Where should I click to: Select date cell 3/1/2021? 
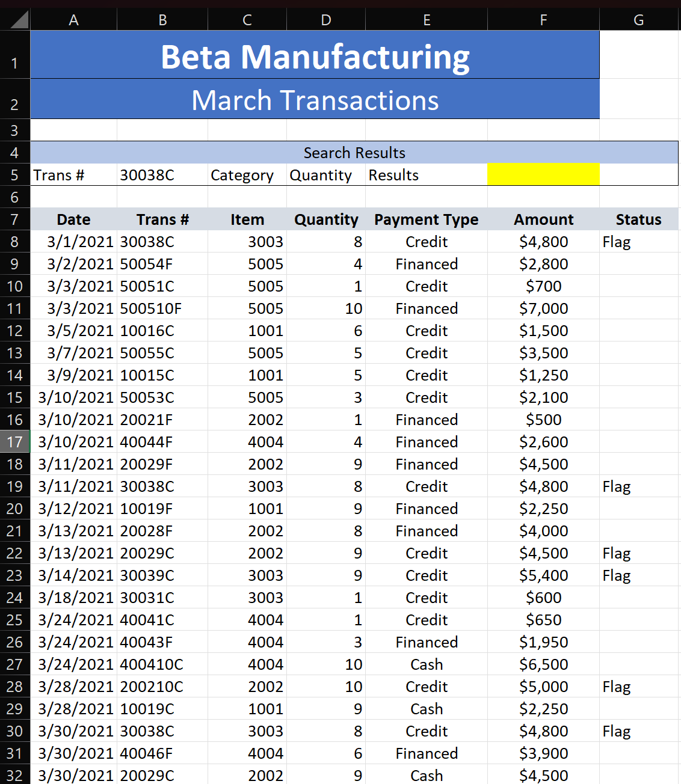pyautogui.click(x=73, y=242)
